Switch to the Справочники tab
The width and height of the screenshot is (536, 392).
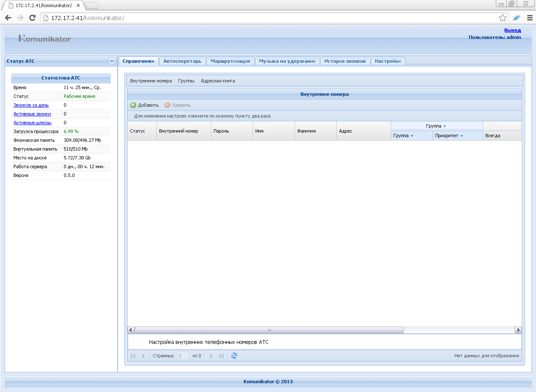138,61
